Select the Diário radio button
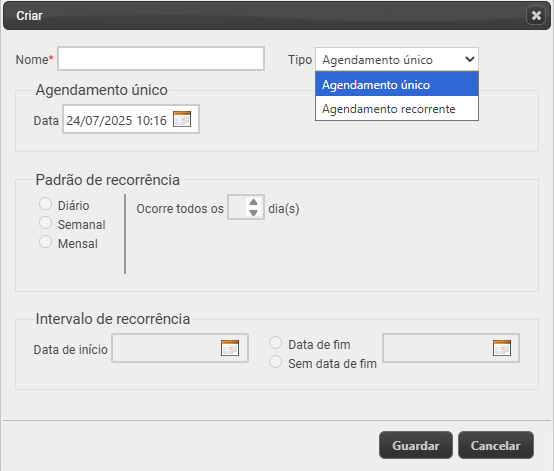The image size is (554, 471). click(46, 204)
